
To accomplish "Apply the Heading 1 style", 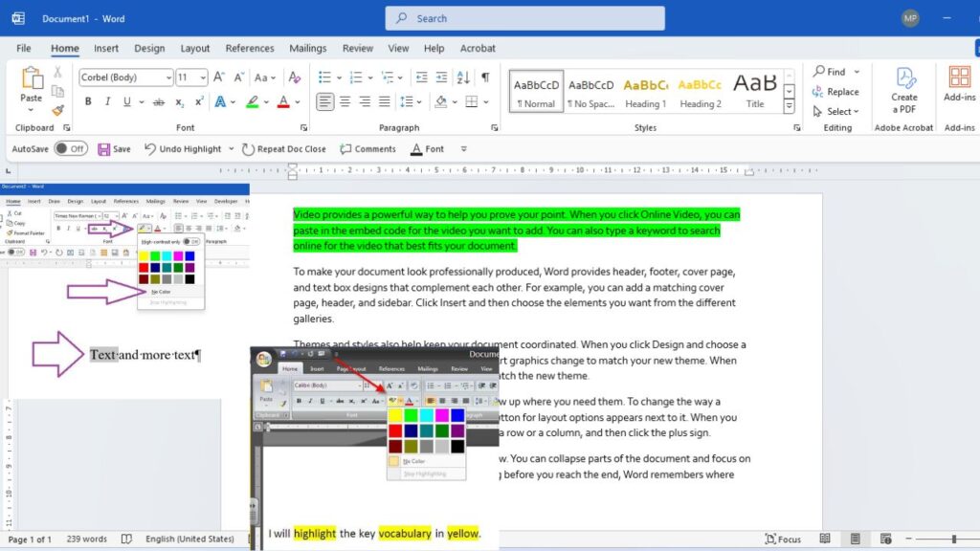I will [646, 91].
